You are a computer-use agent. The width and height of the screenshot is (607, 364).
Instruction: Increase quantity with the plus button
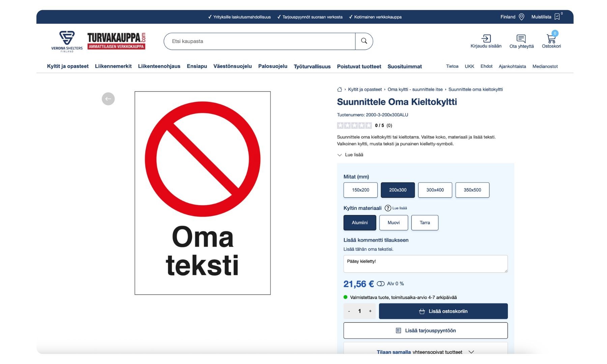(x=370, y=311)
